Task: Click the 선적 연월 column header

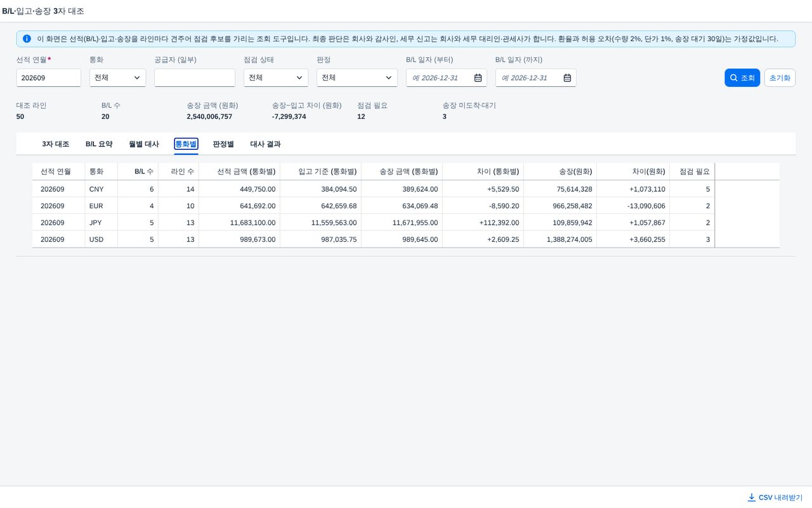Action: pos(58,171)
